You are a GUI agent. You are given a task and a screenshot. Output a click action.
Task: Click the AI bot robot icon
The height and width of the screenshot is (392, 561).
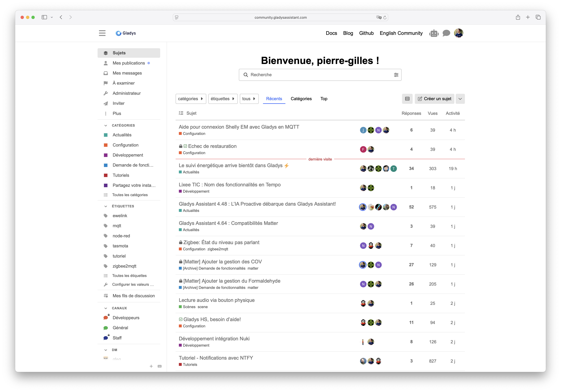pos(434,33)
